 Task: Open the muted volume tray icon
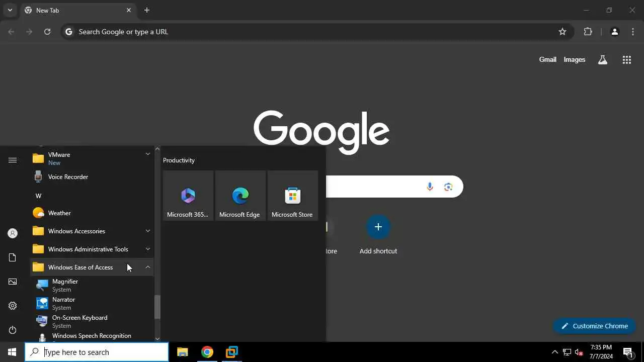tap(579, 352)
